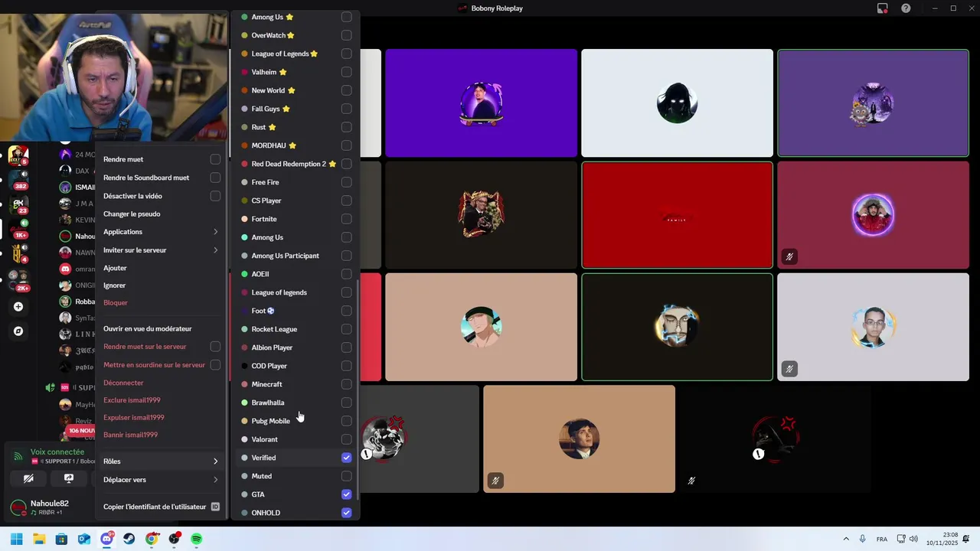Select the purple video tile with wizard avatar
980x551 pixels.
[x=873, y=103]
